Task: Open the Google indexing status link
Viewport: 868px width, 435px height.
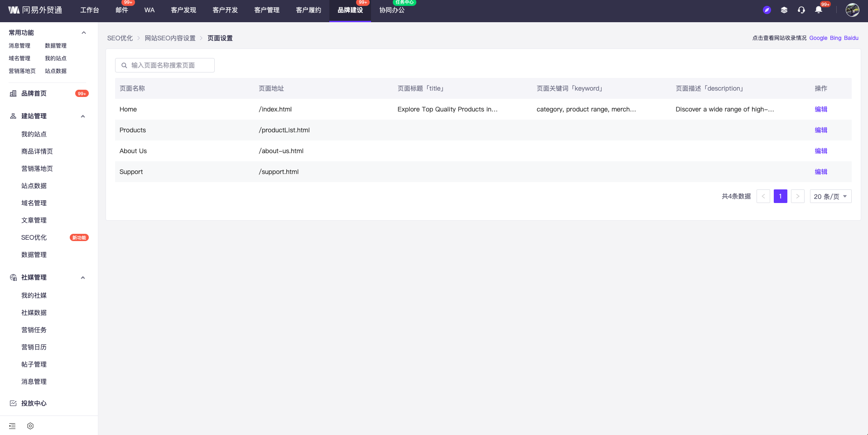Action: coord(818,38)
